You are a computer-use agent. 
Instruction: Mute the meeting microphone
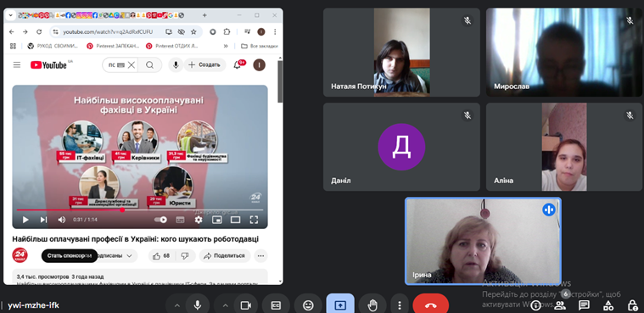(x=198, y=305)
